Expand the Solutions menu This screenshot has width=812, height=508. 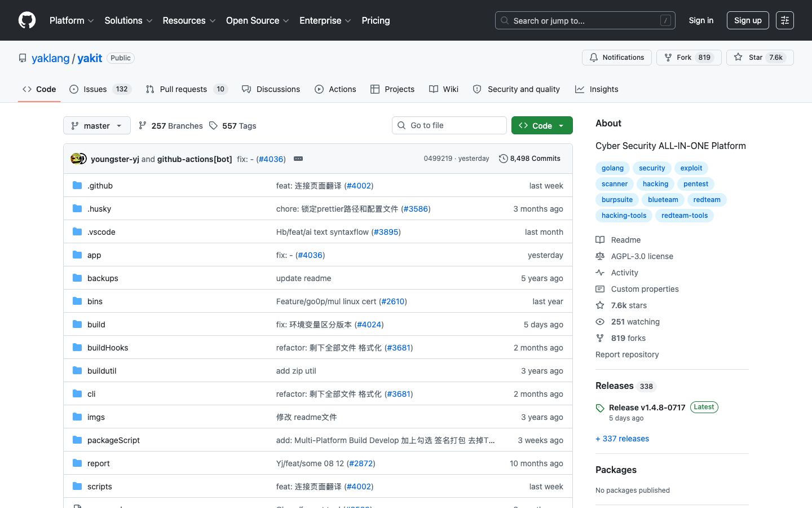pyautogui.click(x=129, y=20)
